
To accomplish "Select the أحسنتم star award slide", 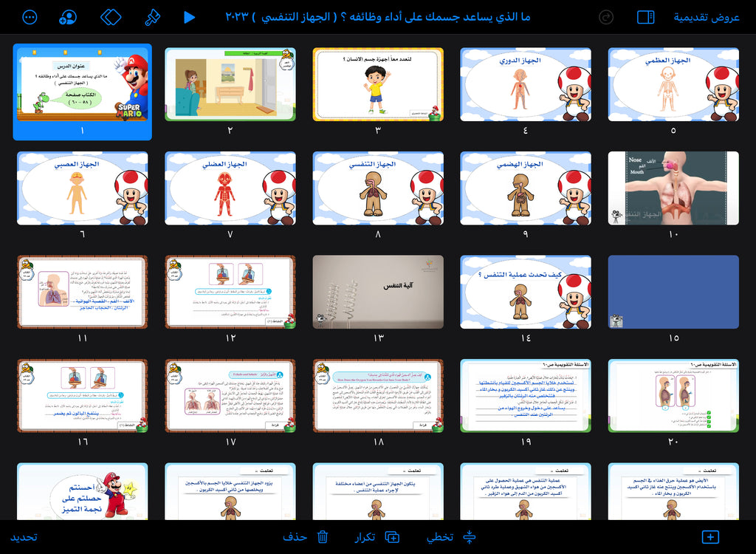I will pyautogui.click(x=83, y=491).
